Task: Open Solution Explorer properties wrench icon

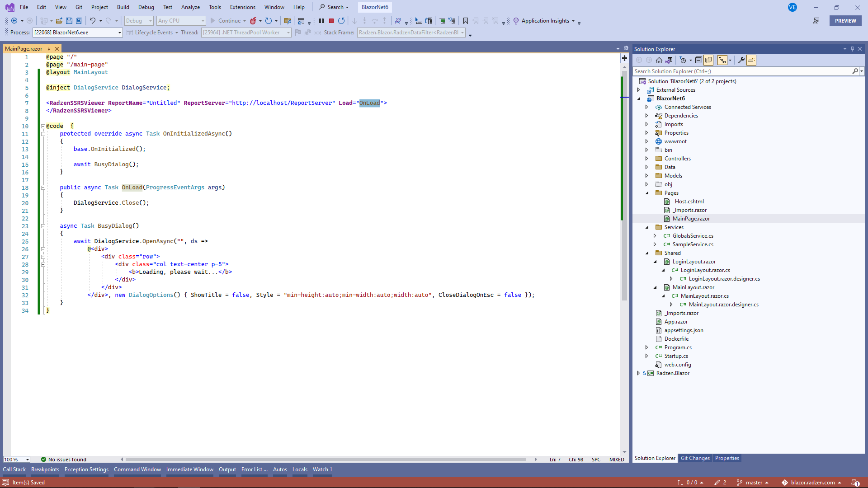Action: pos(741,60)
